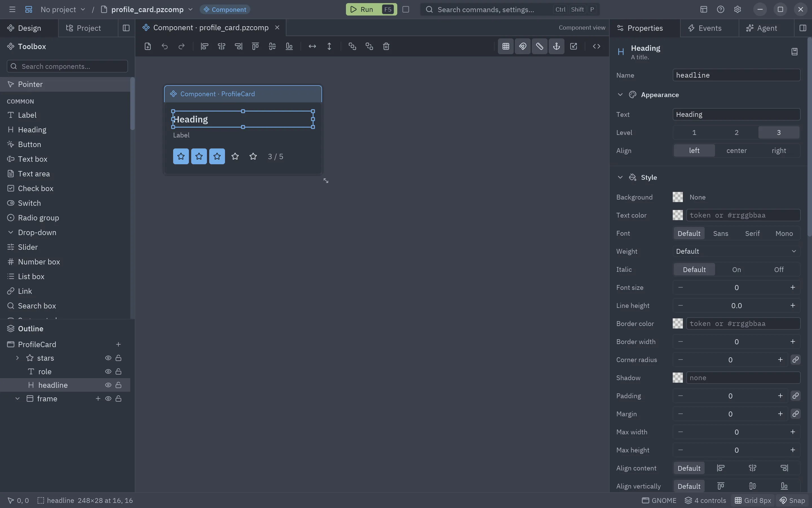Bring selection to front icon

point(352,46)
